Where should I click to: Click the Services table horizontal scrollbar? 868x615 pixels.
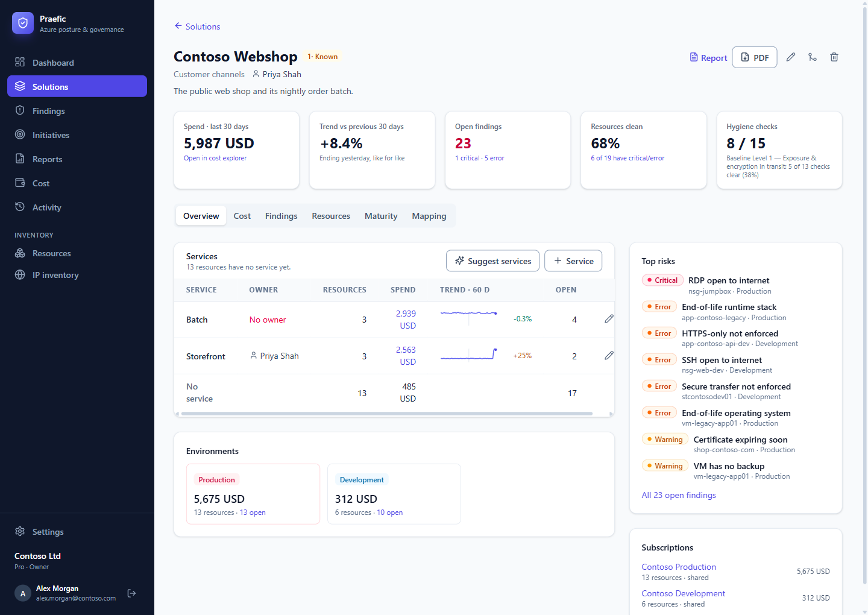pyautogui.click(x=387, y=414)
